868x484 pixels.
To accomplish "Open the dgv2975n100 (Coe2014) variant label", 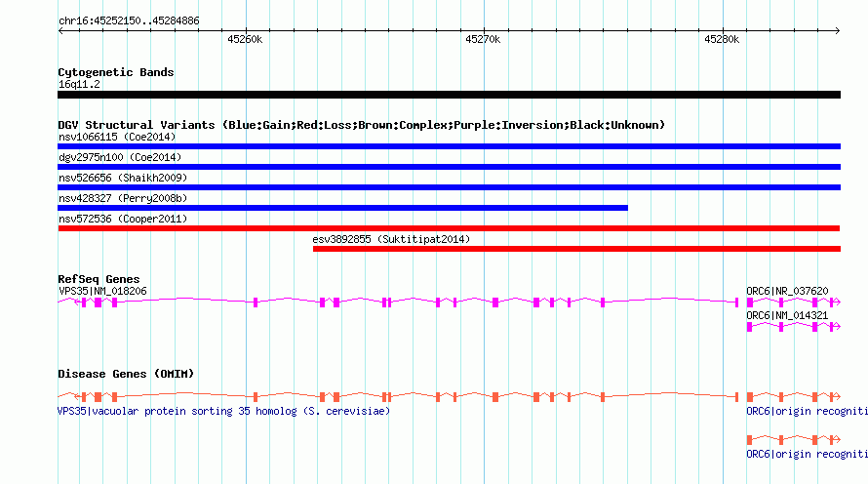I will pyautogui.click(x=120, y=157).
